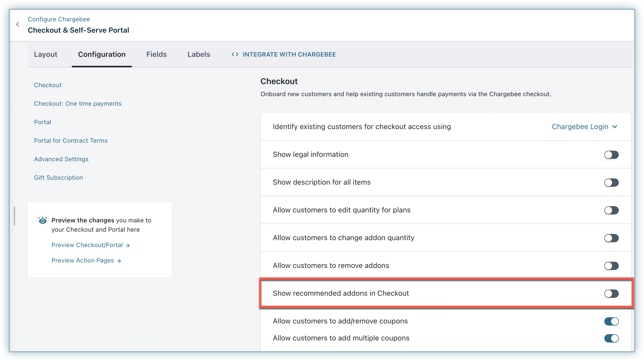The image size is (644, 361).
Task: Click the left vertical scrollbar handle
Action: point(14,216)
